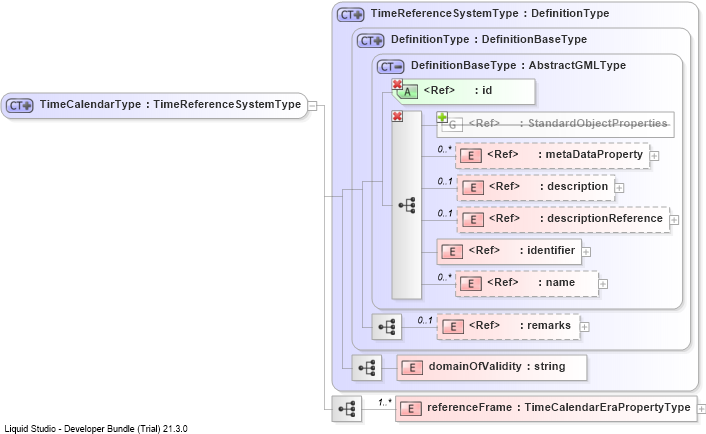
Task: Select the sequence compositor beside remarks
Action: pos(387,326)
